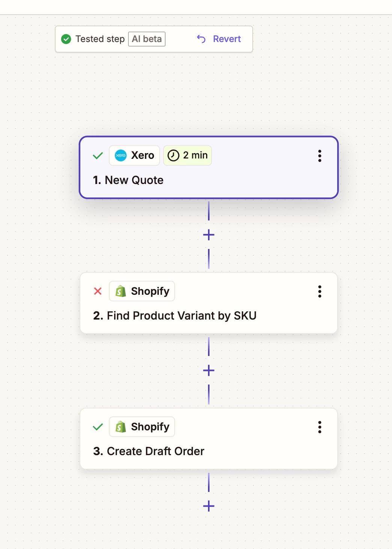The width and height of the screenshot is (392, 549).
Task: Click the 2 min polling interval badge
Action: [187, 155]
